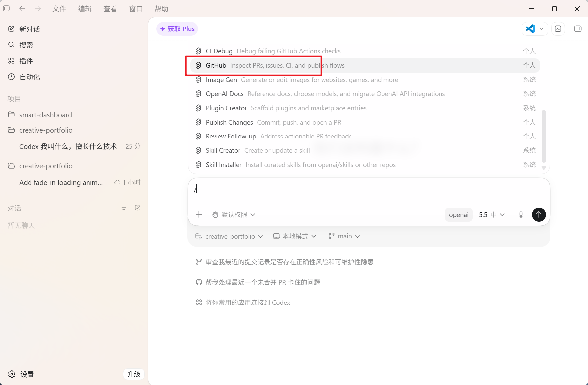Click the skills list scrollbar
Image resolution: width=588 pixels, height=385 pixels.
pos(544,136)
